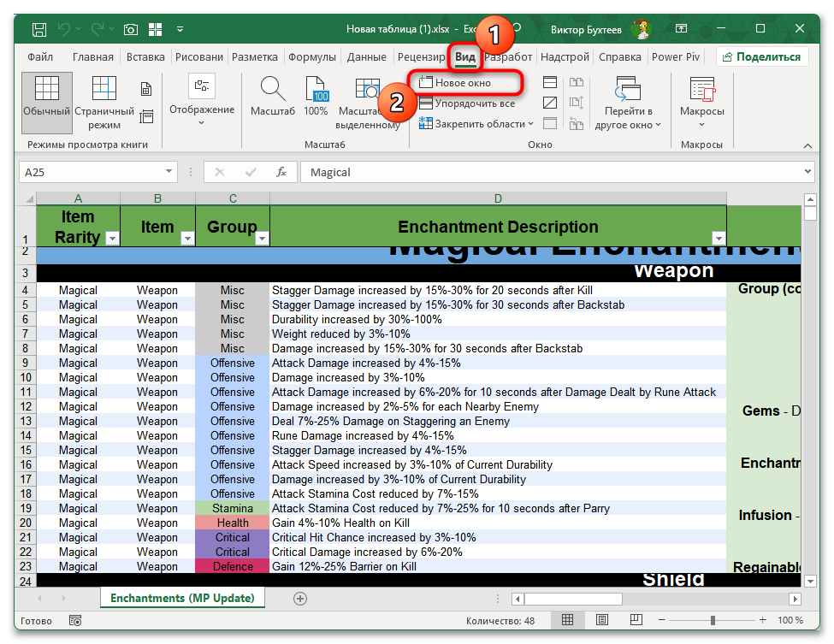The height and width of the screenshot is (644, 834).
Task: Open the Формулы ribbon tab
Action: [312, 57]
